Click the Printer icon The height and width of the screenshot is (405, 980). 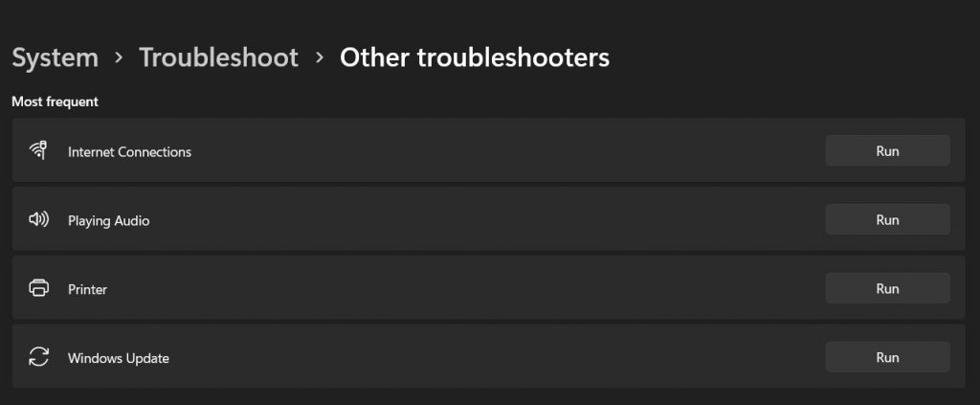click(38, 288)
